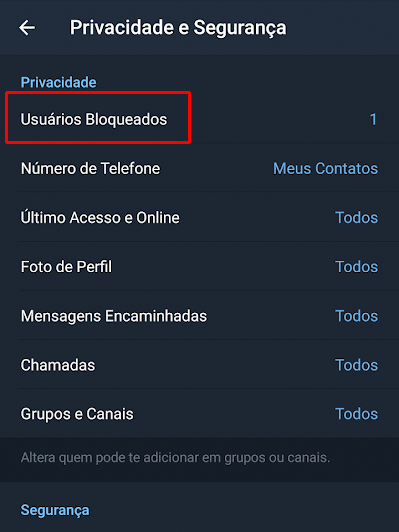Click the Privacidade e Segurança page title
The height and width of the screenshot is (532, 399).
(x=178, y=28)
